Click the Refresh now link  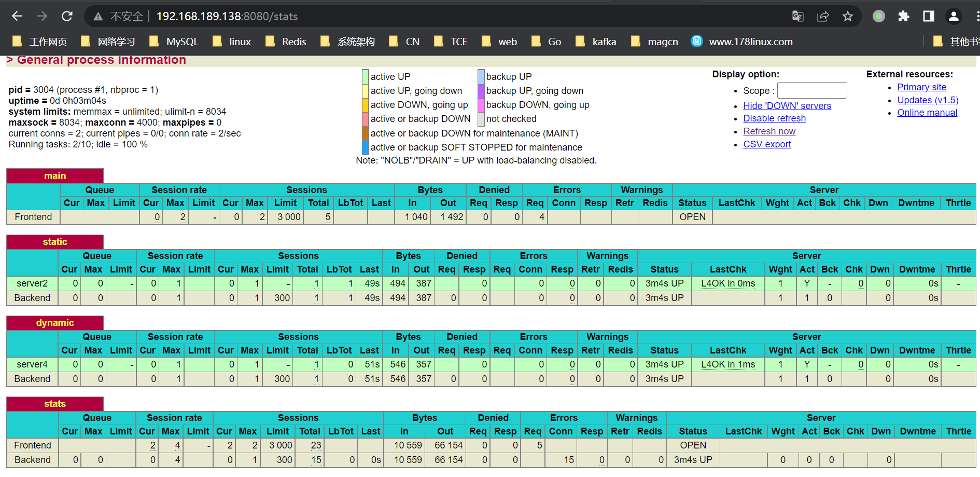(x=769, y=131)
